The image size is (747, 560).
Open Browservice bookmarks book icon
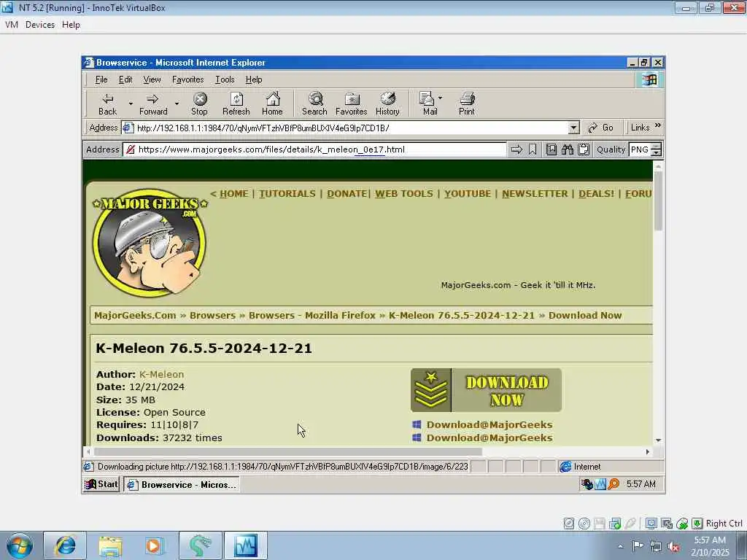(x=551, y=149)
